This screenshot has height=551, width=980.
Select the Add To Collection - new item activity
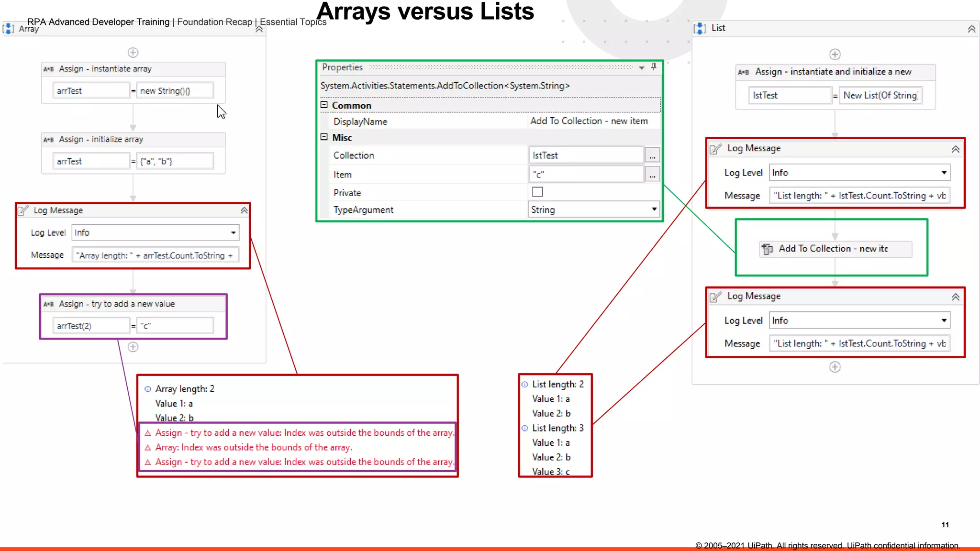click(835, 249)
